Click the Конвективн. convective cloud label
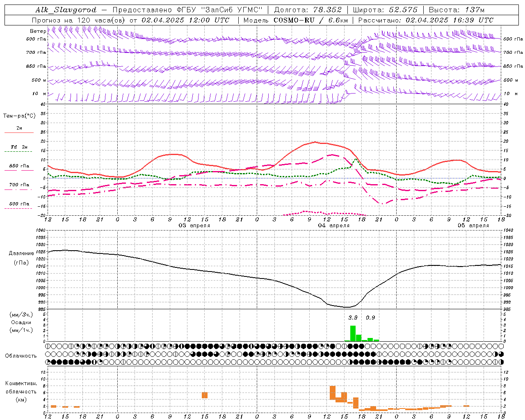 pos(21,383)
